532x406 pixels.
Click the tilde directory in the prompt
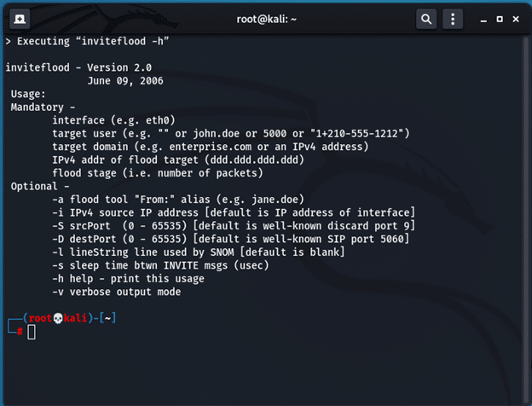click(108, 318)
